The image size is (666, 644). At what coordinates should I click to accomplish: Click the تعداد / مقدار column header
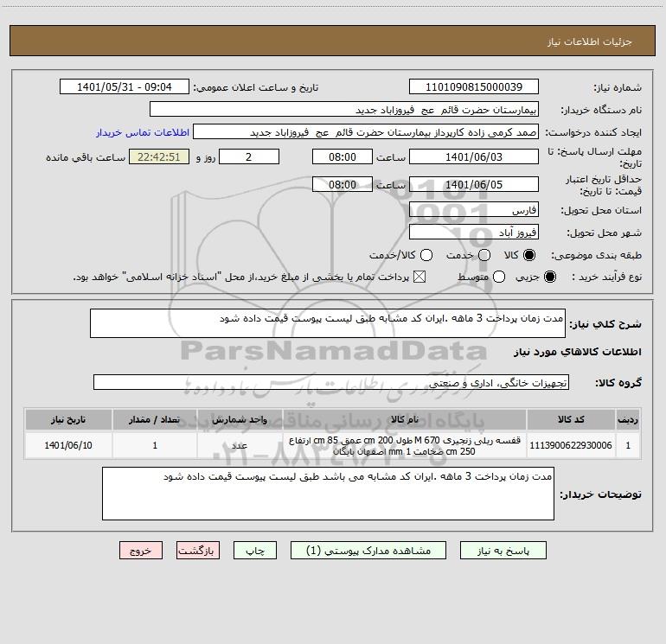click(x=155, y=419)
